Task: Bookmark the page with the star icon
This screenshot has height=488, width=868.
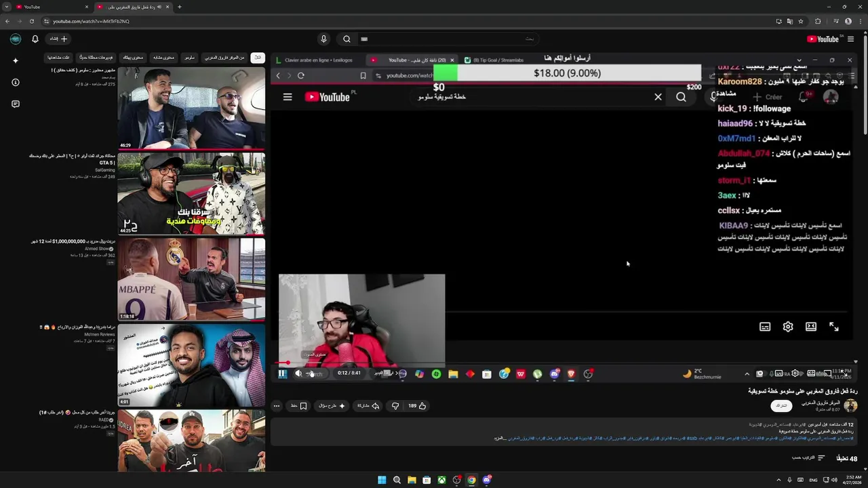Action: click(x=801, y=21)
